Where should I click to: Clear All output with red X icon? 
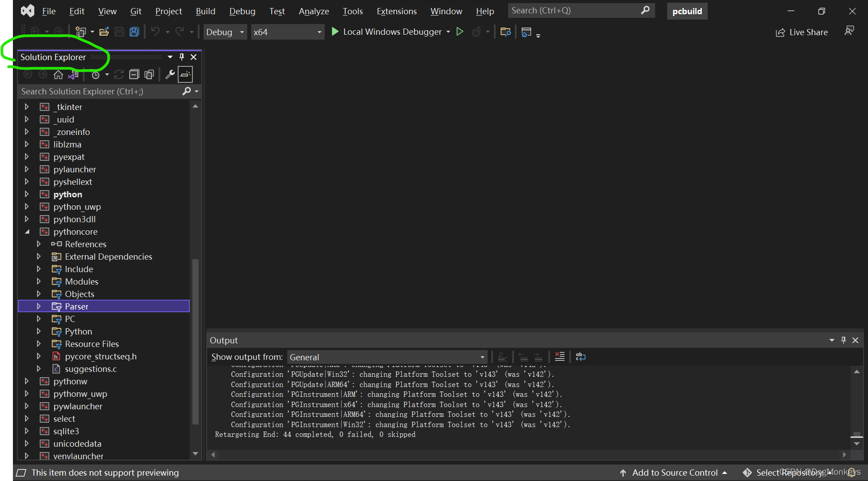(x=559, y=357)
